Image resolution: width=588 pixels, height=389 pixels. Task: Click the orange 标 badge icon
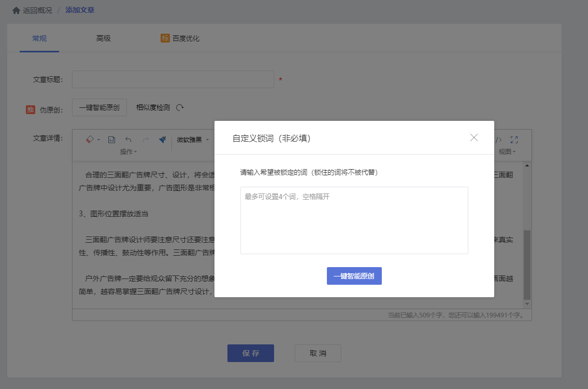tap(165, 38)
